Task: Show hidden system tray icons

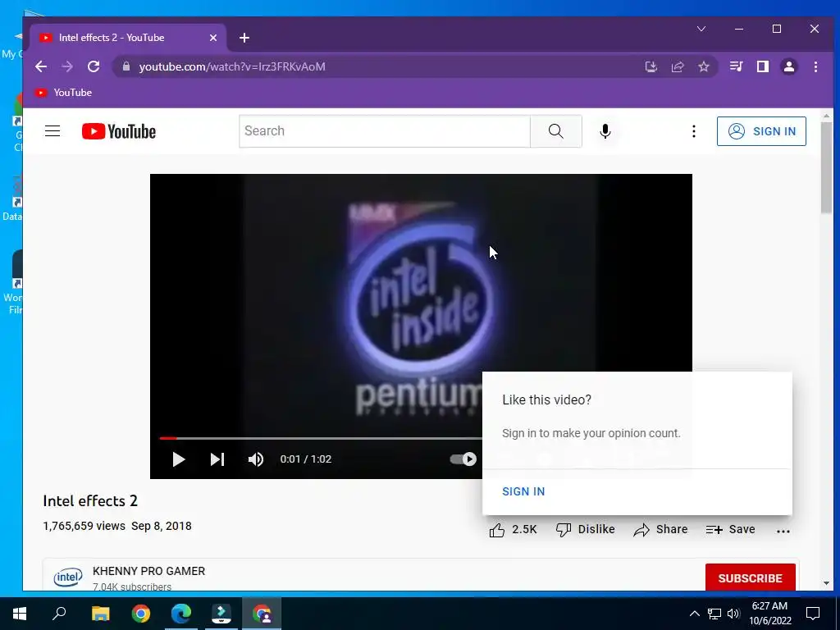Action: (694, 614)
